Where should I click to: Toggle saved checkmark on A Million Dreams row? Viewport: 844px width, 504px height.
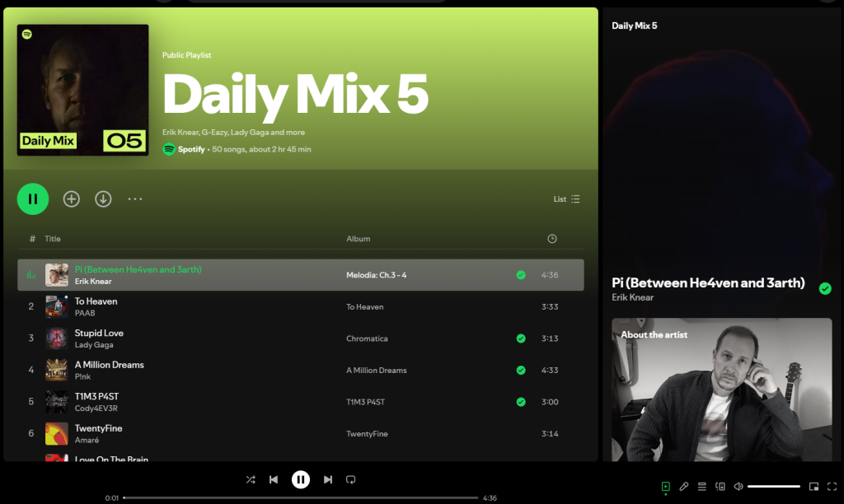pyautogui.click(x=521, y=370)
